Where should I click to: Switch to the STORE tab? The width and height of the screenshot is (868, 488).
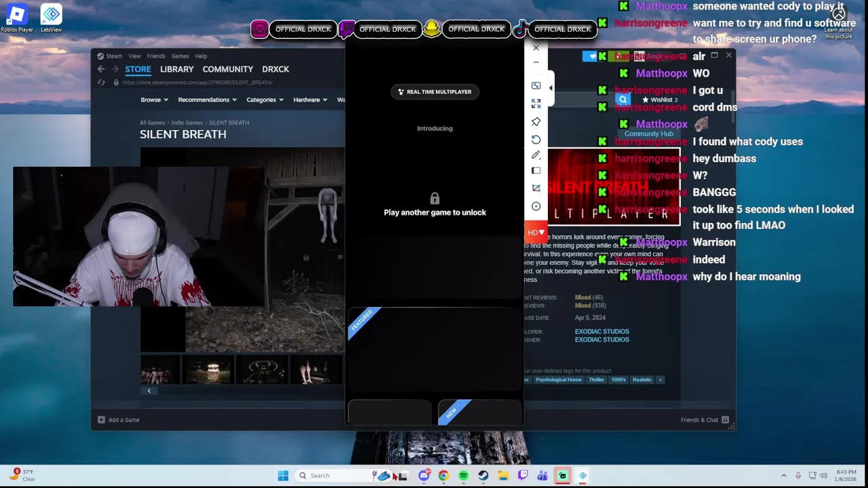click(138, 69)
